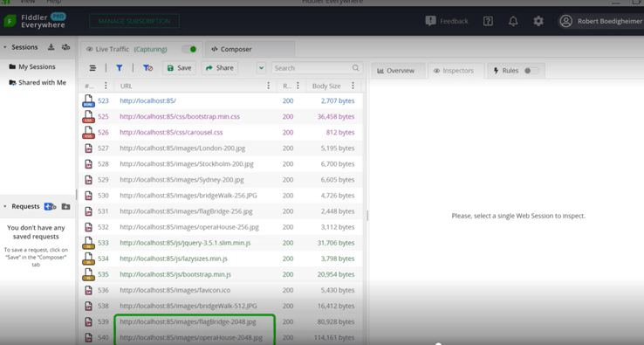Collapse the Sessions section
The height and width of the screenshot is (345, 644).
[5, 47]
